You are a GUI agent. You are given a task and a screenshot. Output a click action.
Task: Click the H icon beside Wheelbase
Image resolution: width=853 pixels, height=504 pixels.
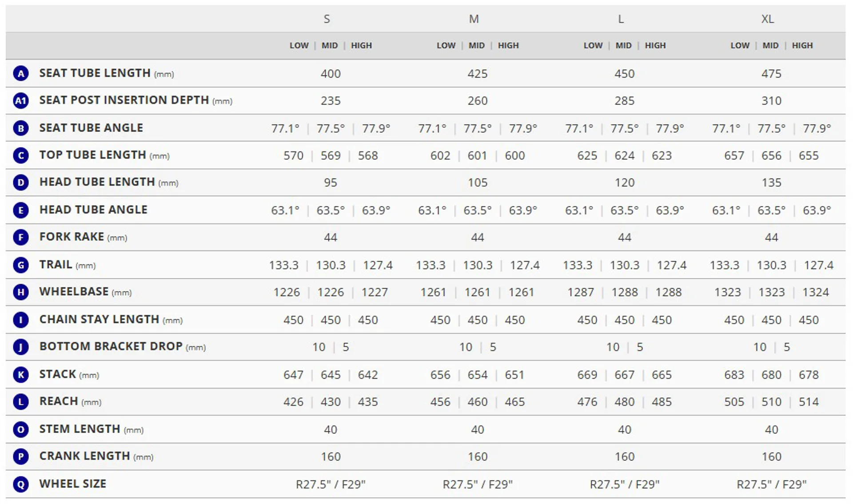tap(20, 292)
